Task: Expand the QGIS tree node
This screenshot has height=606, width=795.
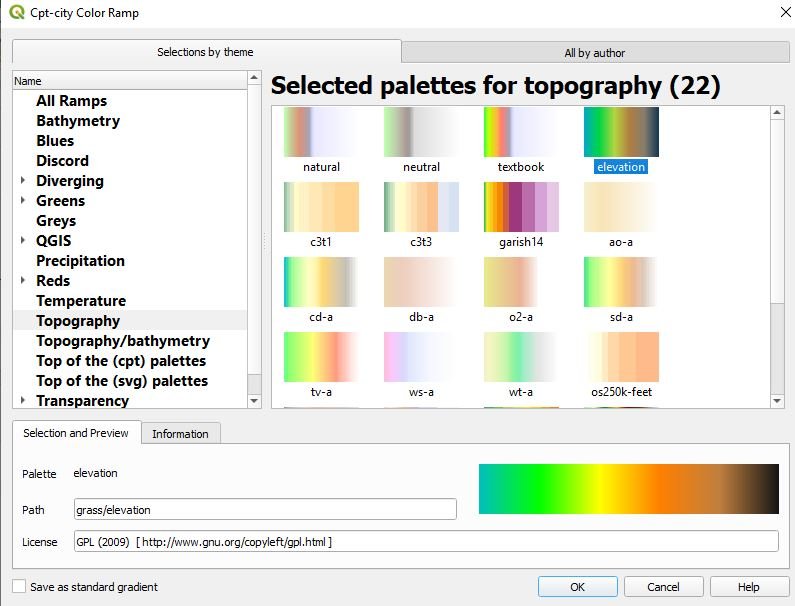Action: point(23,241)
